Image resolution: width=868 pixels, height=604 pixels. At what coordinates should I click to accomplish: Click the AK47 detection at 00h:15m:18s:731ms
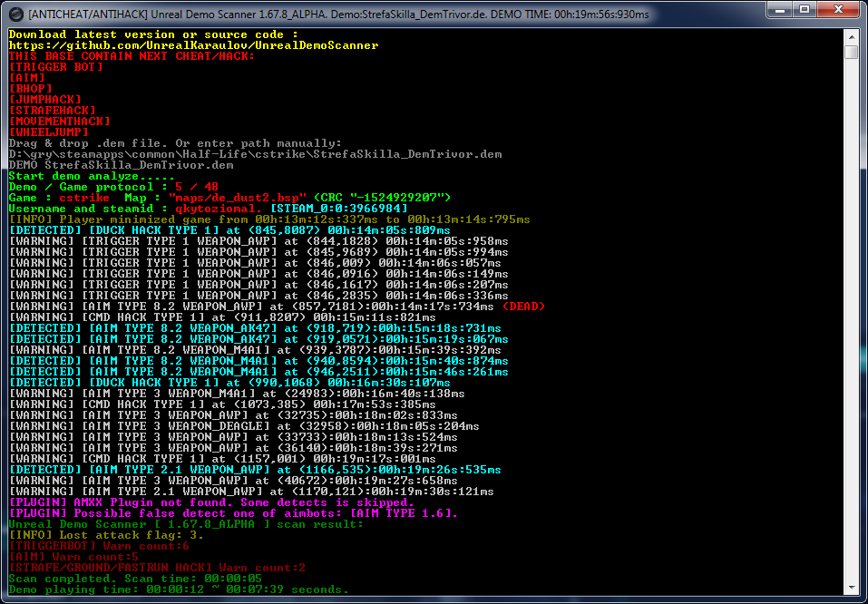point(255,328)
